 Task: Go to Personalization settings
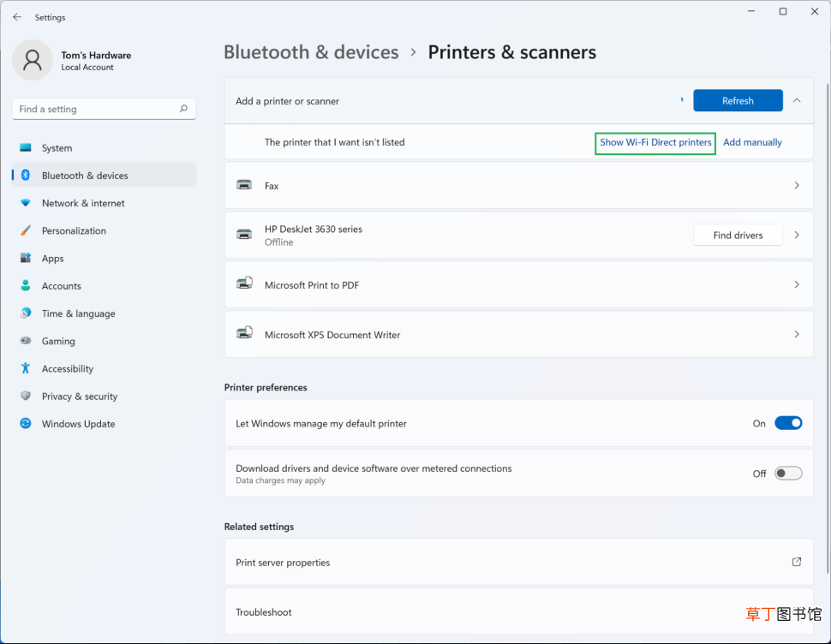point(105,230)
